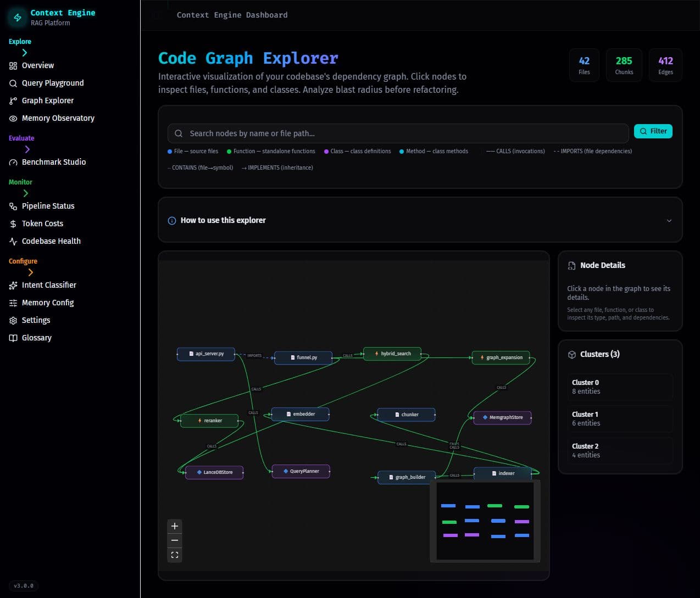Select the LanceDBStore class node

coord(214,472)
